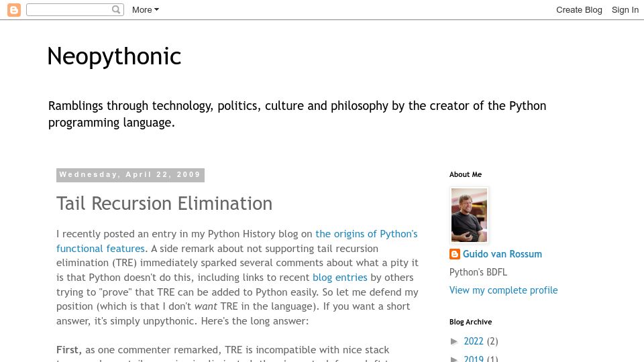This screenshot has height=362, width=644.
Task: Expand the 2019 archive triangle
Action: click(x=454, y=359)
